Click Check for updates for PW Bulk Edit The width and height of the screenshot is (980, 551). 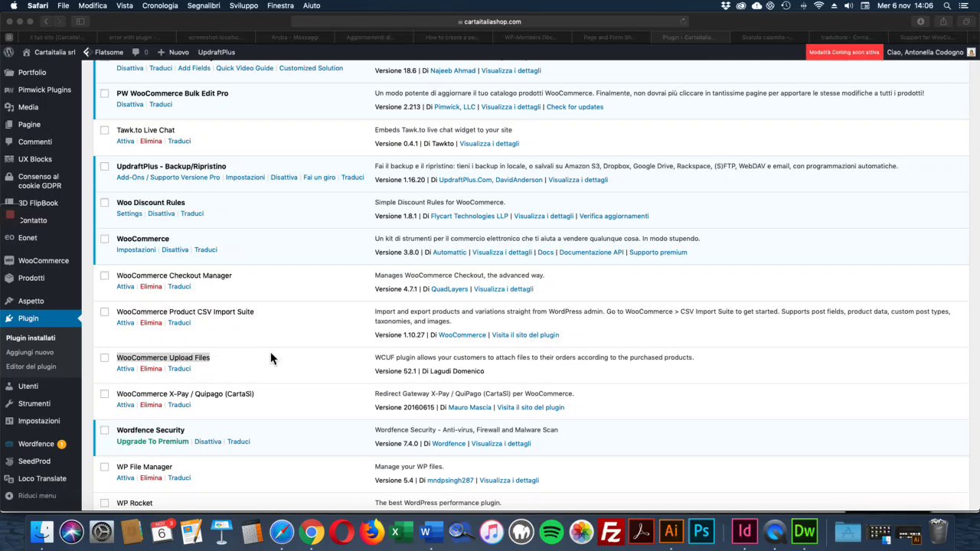(575, 107)
